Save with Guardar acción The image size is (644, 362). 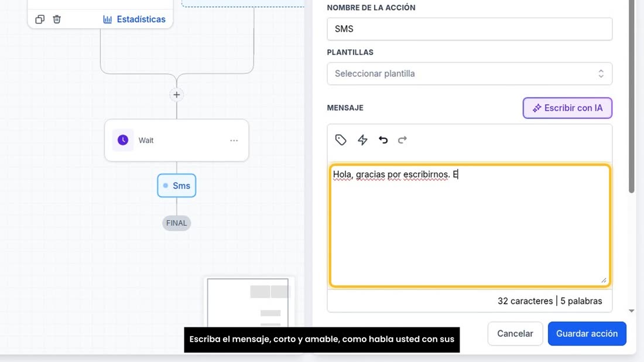[x=587, y=334]
